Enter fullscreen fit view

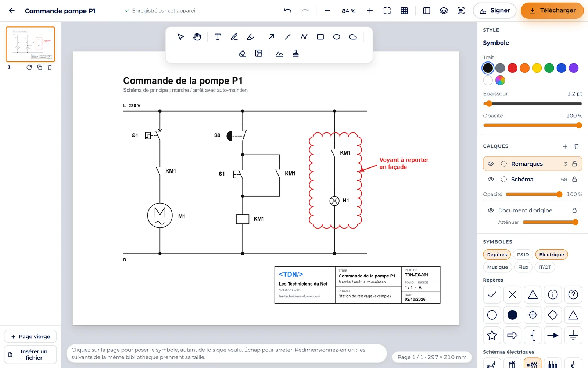[x=387, y=11]
